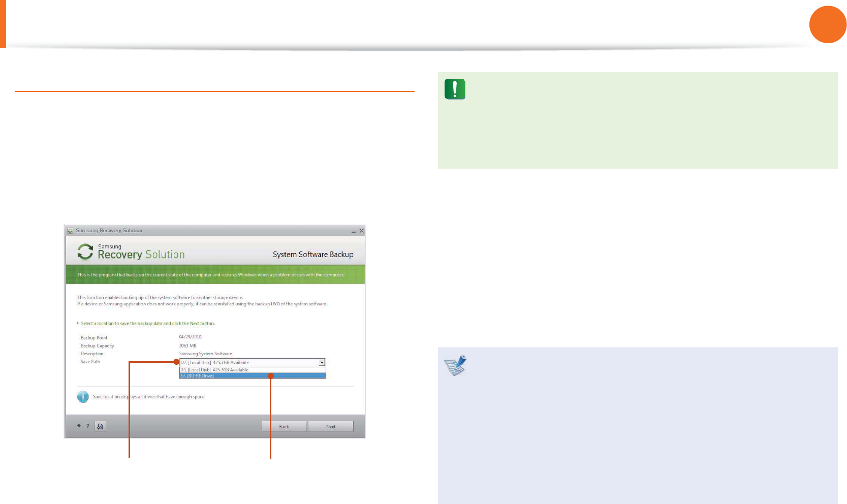Click the blue information icon
847x504 pixels.
click(x=83, y=397)
